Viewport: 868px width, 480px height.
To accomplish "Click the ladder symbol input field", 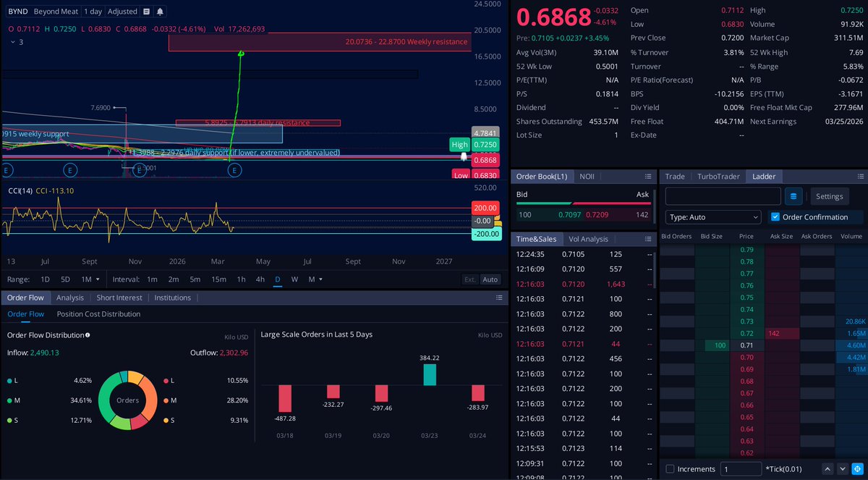I will click(x=723, y=196).
